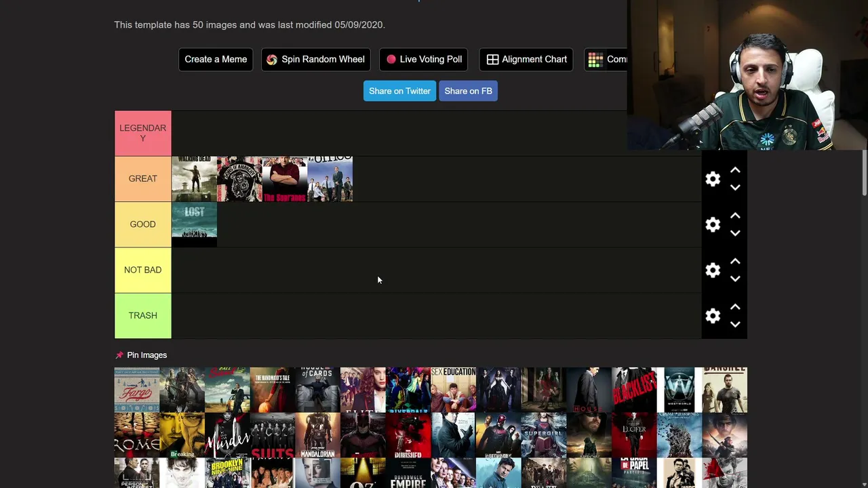The image size is (868, 488).
Task: Move GREAT tier down with arrow
Action: (x=735, y=188)
